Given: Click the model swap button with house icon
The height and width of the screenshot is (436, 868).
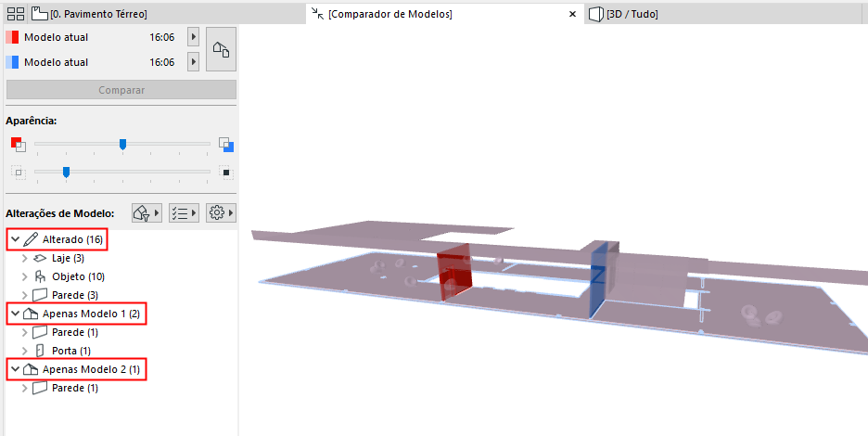Looking at the screenshot, I should pos(221,49).
